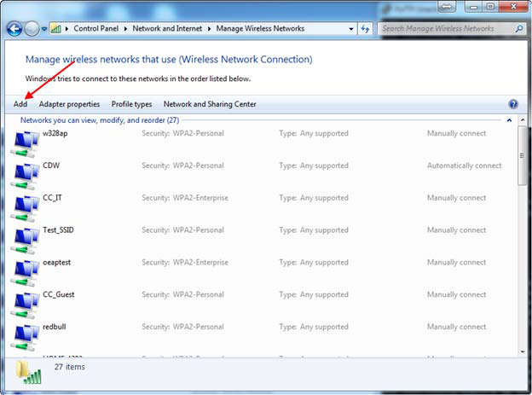532x395 pixels.
Task: Collapse the networks group with the chevron
Action: (509, 120)
